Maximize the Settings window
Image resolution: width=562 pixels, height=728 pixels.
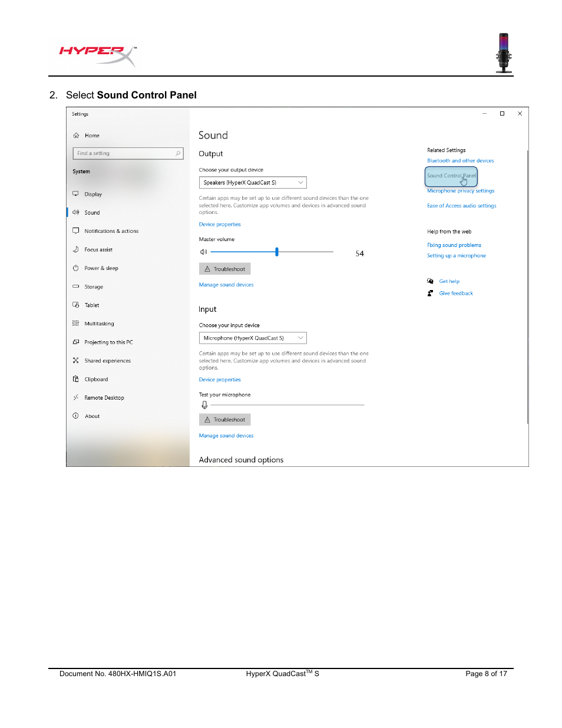[502, 114]
